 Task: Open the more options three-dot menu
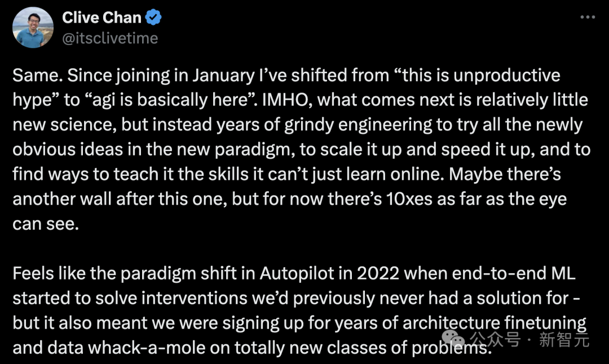click(x=588, y=17)
